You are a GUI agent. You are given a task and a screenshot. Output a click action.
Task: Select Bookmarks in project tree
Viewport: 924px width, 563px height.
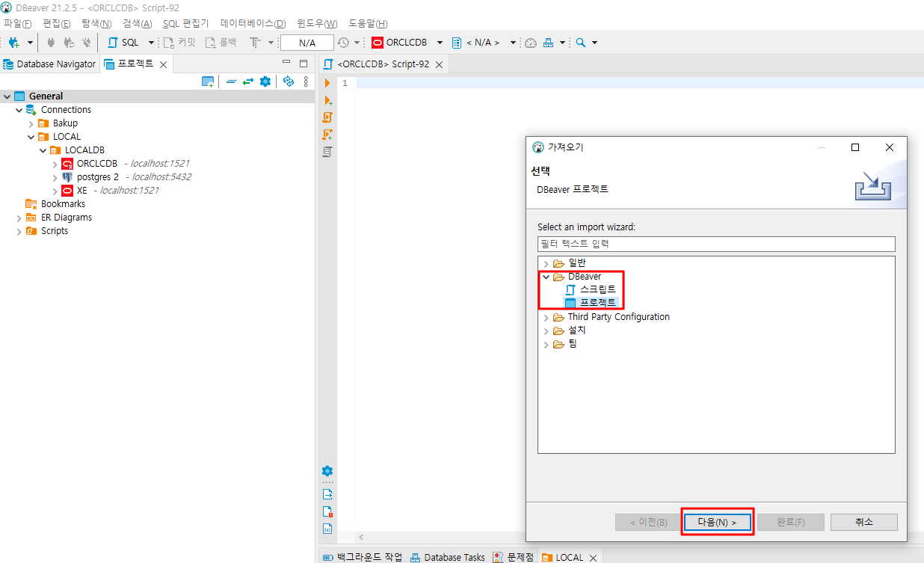click(x=63, y=204)
